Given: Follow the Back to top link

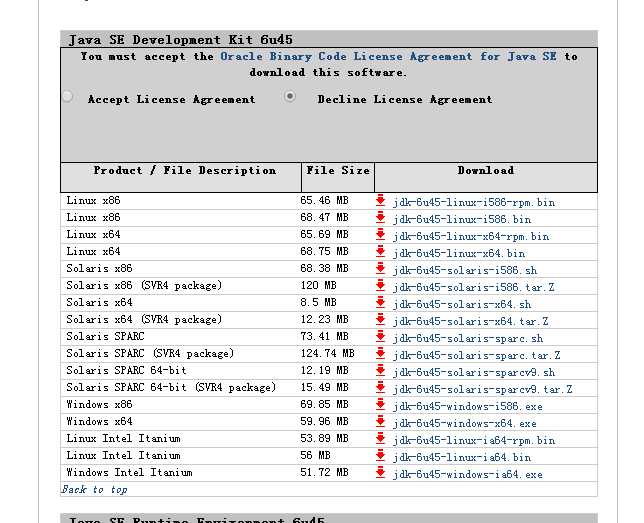Looking at the screenshot, I should pyautogui.click(x=94, y=489).
